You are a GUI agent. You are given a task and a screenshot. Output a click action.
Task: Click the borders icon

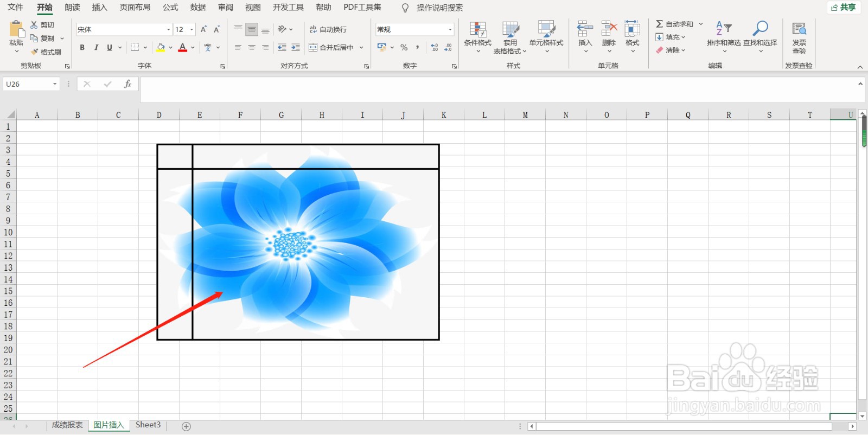[x=135, y=48]
